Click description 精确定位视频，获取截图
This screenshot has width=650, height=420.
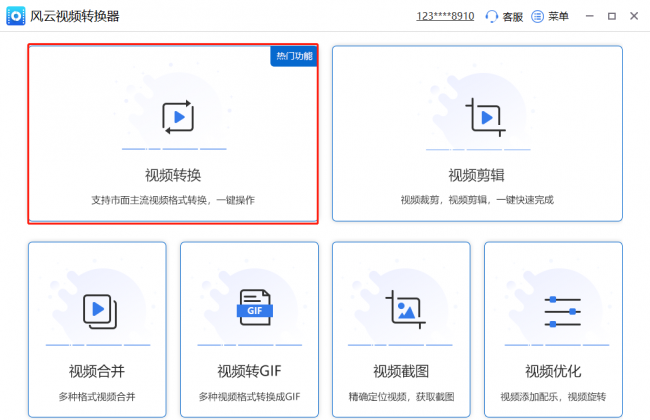pyautogui.click(x=401, y=397)
